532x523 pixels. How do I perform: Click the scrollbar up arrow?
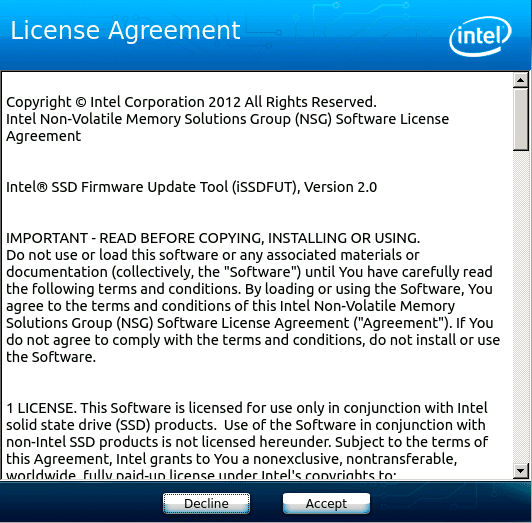[x=520, y=80]
